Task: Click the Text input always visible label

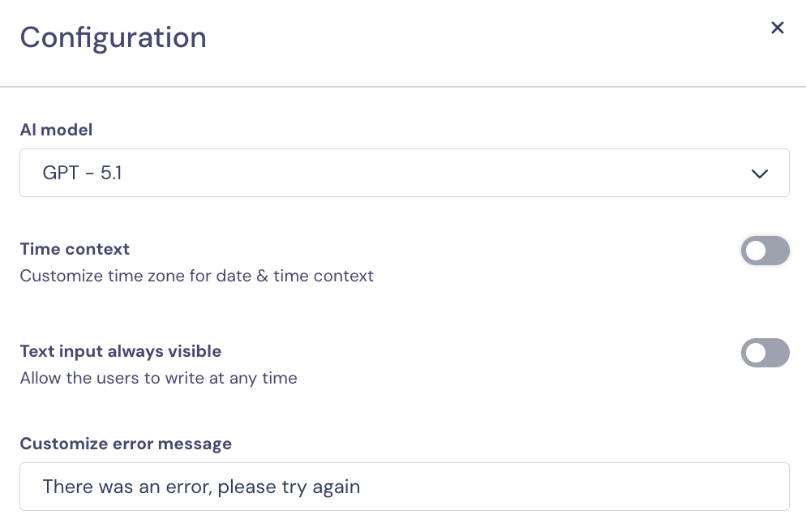Action: 120,351
